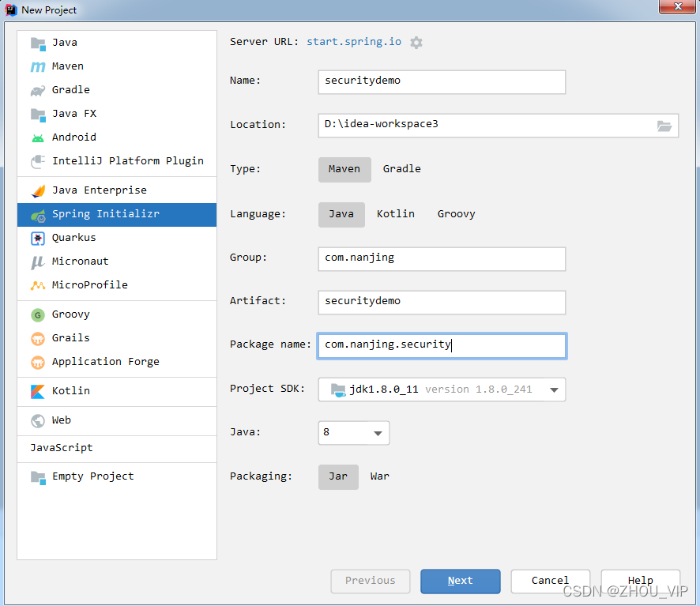Select Java Enterprise label

[99, 190]
